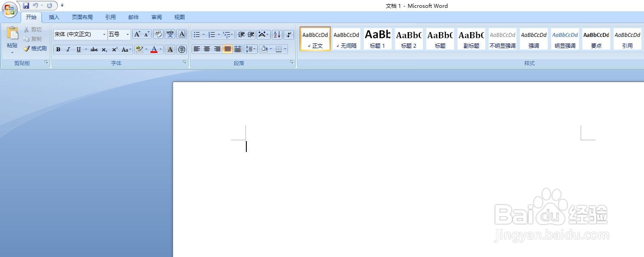Align the text to the right

tap(217, 49)
